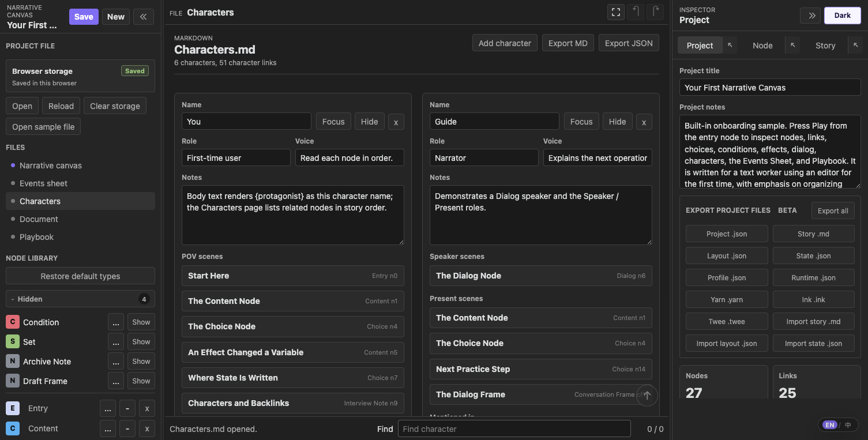Screen dimensions: 868x440
Task: Click the Clear storage button
Action: pyautogui.click(x=115, y=106)
